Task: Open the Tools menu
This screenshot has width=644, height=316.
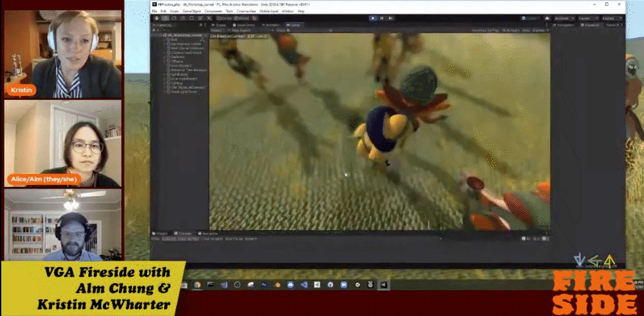Action: (x=229, y=11)
